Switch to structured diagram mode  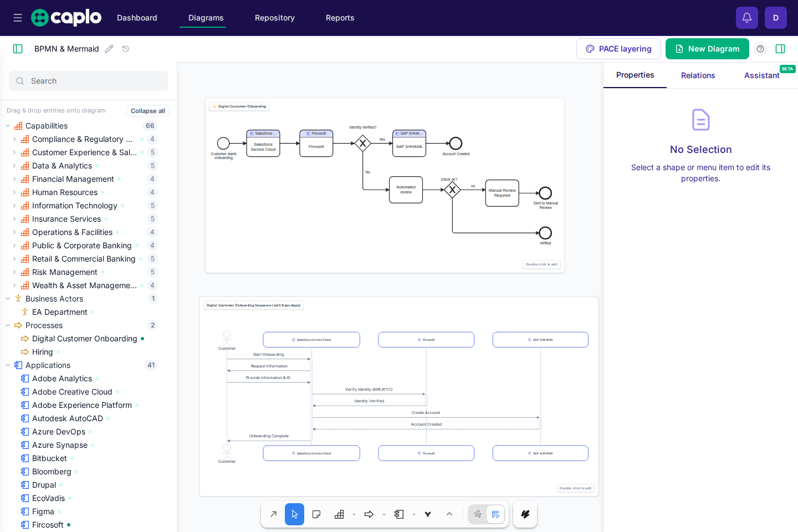tap(495, 514)
